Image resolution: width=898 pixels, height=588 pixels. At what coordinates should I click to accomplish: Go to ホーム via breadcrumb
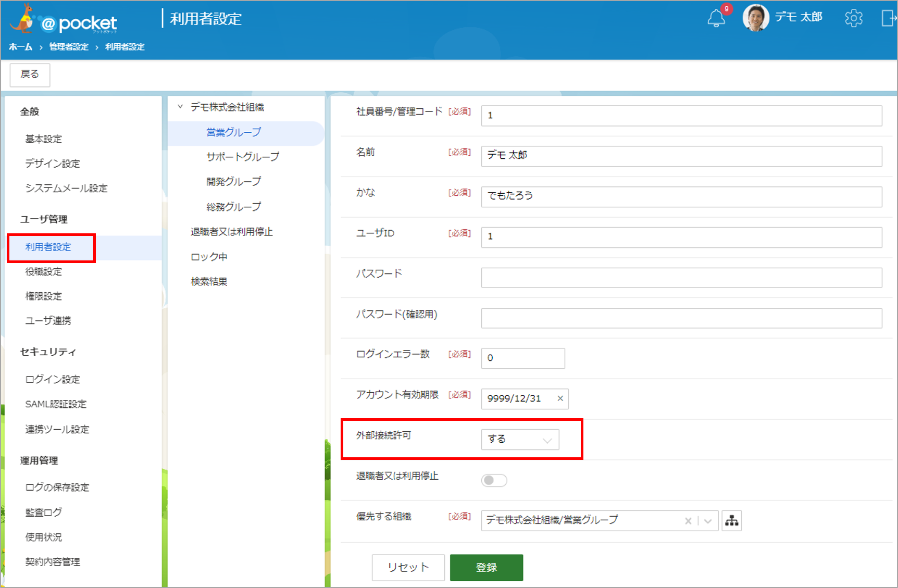point(20,47)
